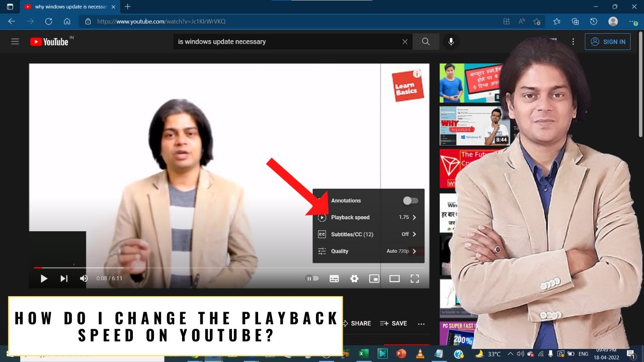Click the browser address bar URL
Screen dimensions: 644x362
point(161,22)
